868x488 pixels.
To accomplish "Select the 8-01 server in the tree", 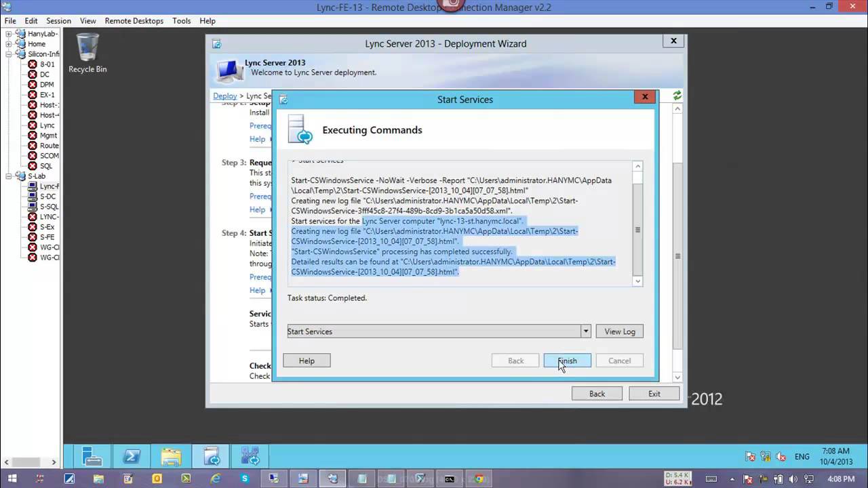I will pyautogui.click(x=47, y=64).
